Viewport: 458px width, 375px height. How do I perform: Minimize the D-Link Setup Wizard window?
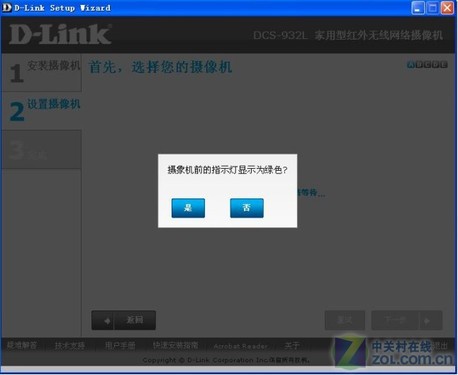tap(418, 8)
